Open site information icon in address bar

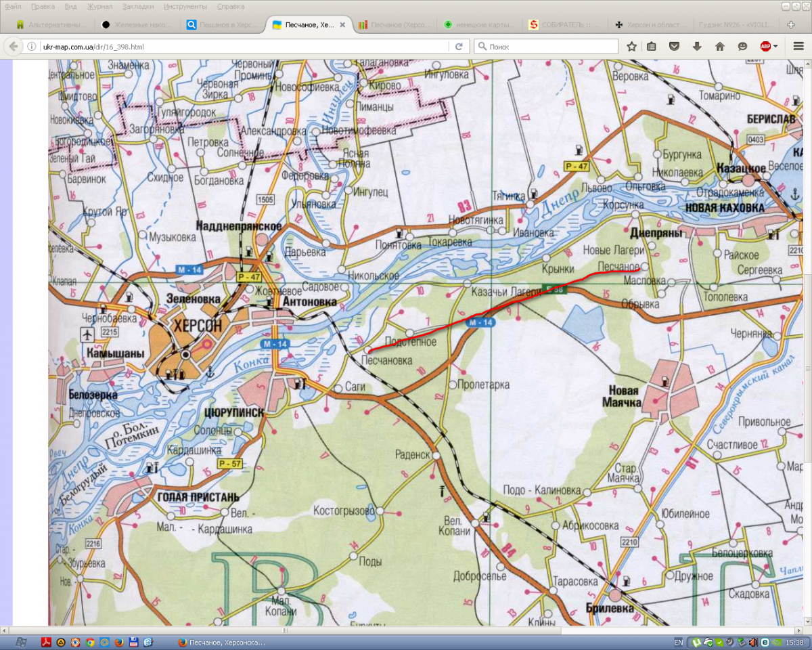tap(32, 47)
